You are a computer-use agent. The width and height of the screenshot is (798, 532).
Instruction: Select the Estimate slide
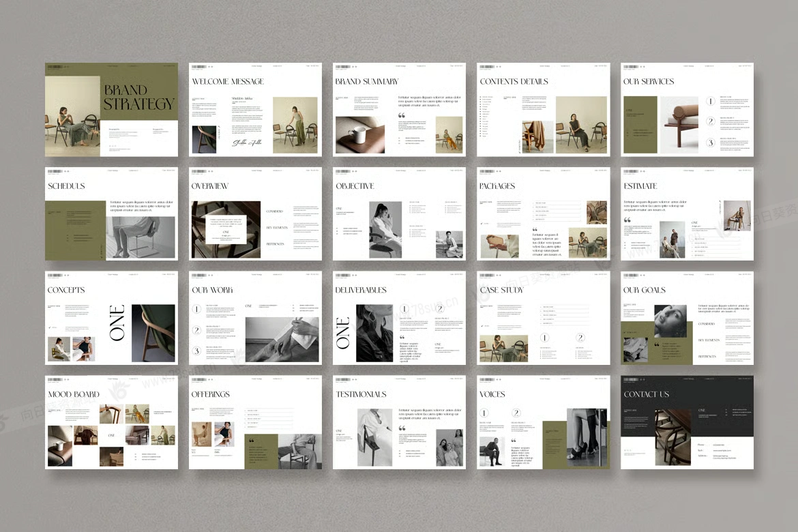[x=687, y=214]
